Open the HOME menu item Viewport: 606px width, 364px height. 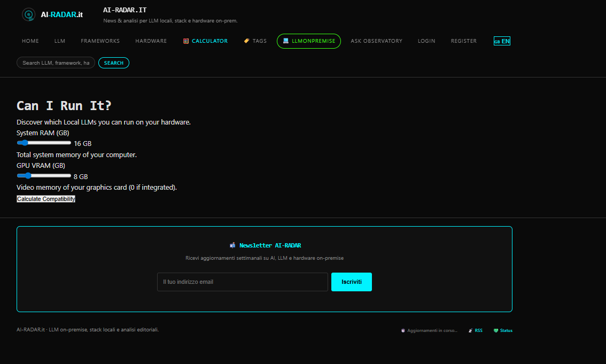click(x=30, y=41)
